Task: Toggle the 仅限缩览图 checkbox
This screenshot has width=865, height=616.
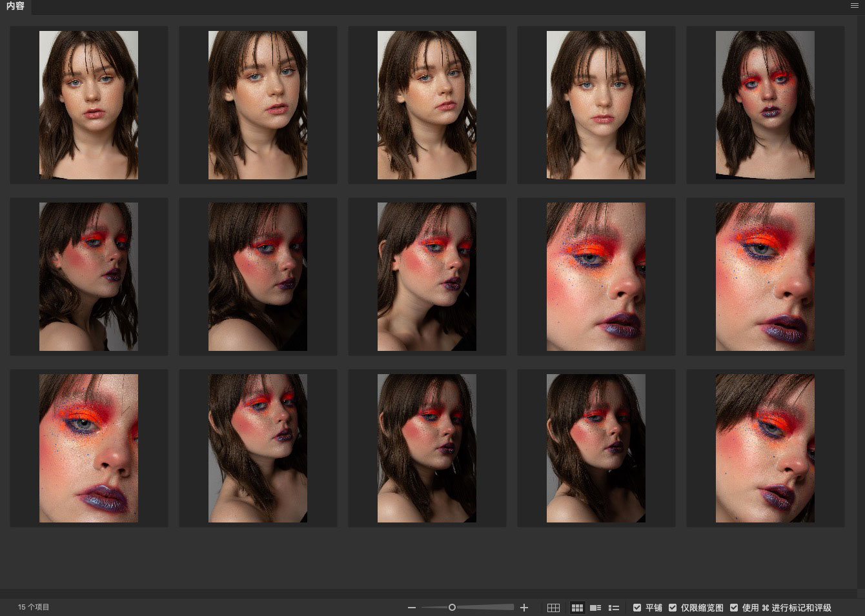Action: [x=673, y=608]
